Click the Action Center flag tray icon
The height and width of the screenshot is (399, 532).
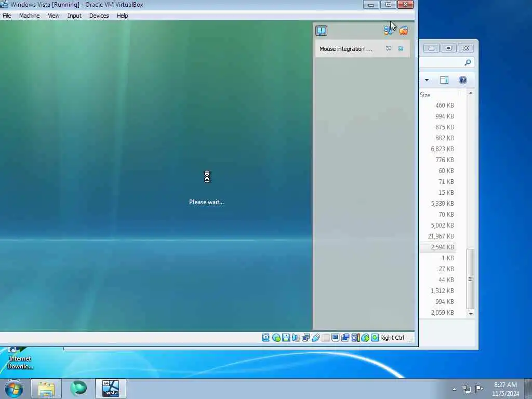[479, 389]
